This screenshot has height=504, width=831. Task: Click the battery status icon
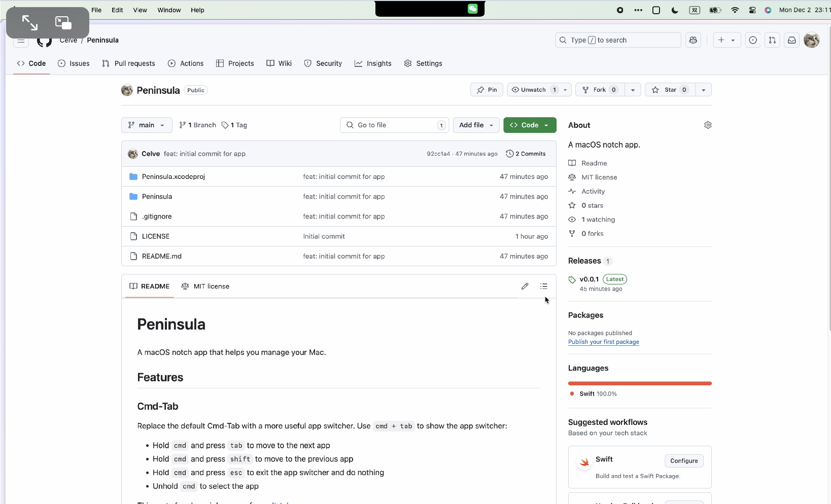point(715,10)
